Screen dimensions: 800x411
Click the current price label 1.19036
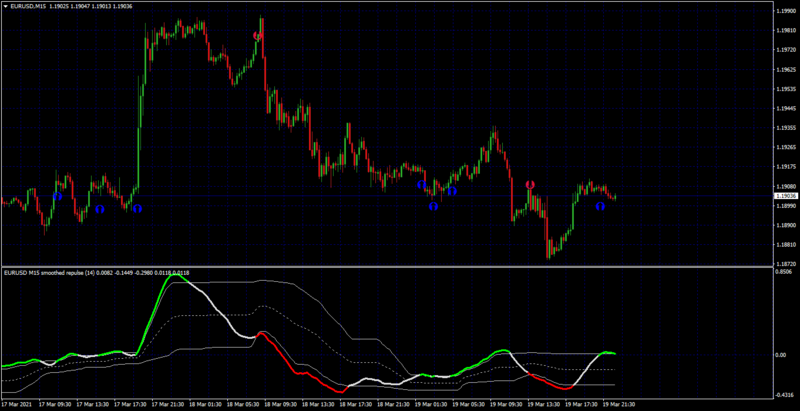point(786,196)
